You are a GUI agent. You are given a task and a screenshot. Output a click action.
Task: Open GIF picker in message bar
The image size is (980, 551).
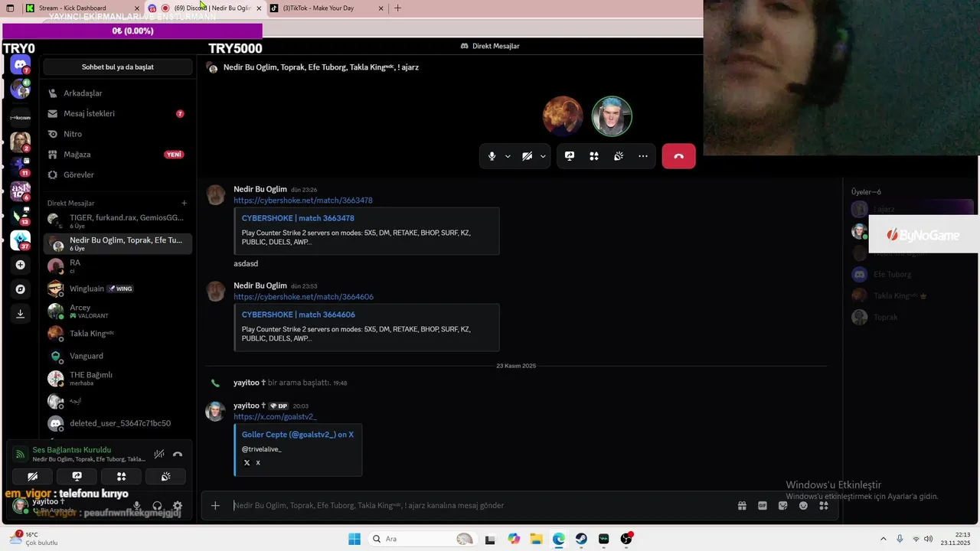click(x=763, y=505)
